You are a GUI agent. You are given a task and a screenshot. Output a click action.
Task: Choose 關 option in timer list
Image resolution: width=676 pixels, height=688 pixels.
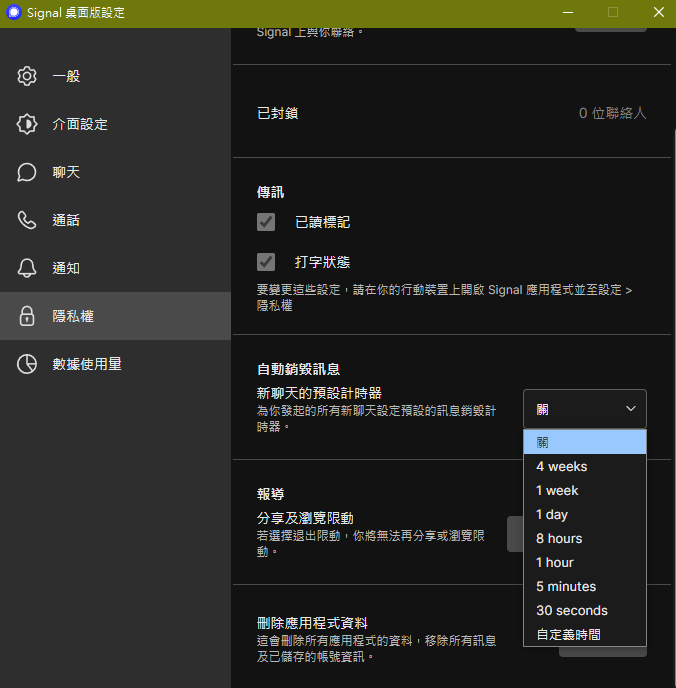tap(585, 442)
